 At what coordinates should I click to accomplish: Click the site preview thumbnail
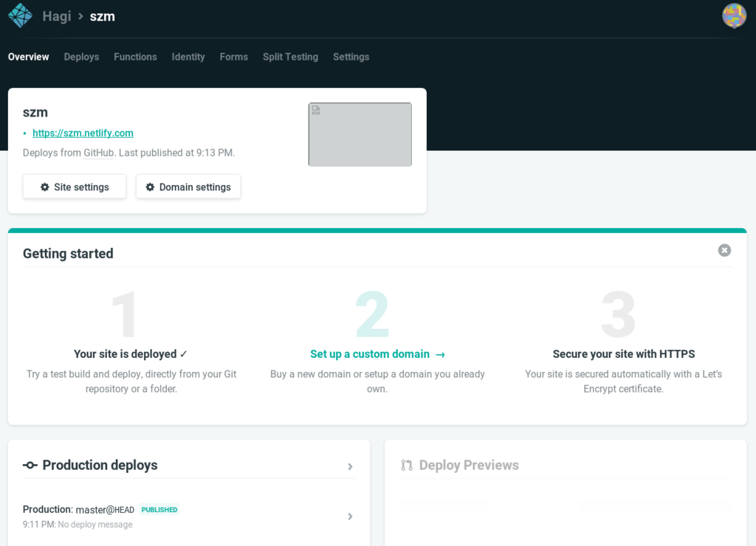[360, 134]
